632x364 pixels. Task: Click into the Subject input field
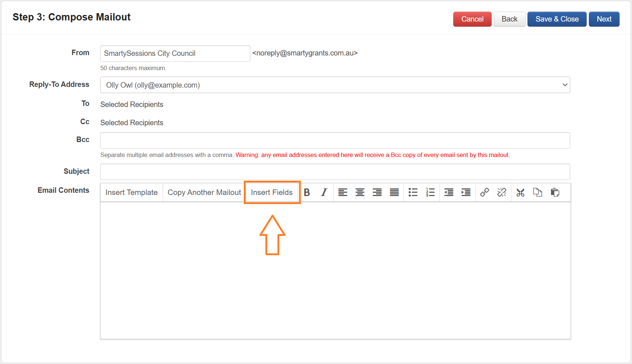pyautogui.click(x=335, y=172)
